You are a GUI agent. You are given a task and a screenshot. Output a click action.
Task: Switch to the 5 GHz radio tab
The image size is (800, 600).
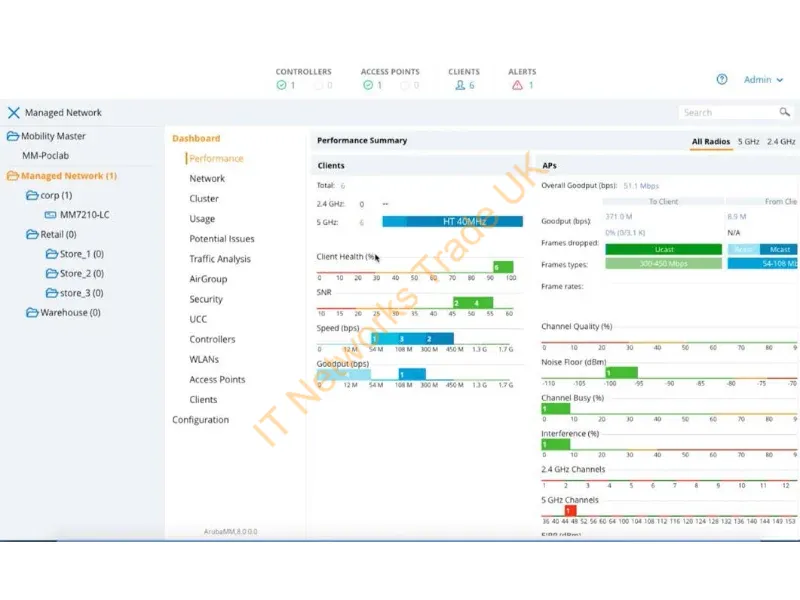(748, 141)
